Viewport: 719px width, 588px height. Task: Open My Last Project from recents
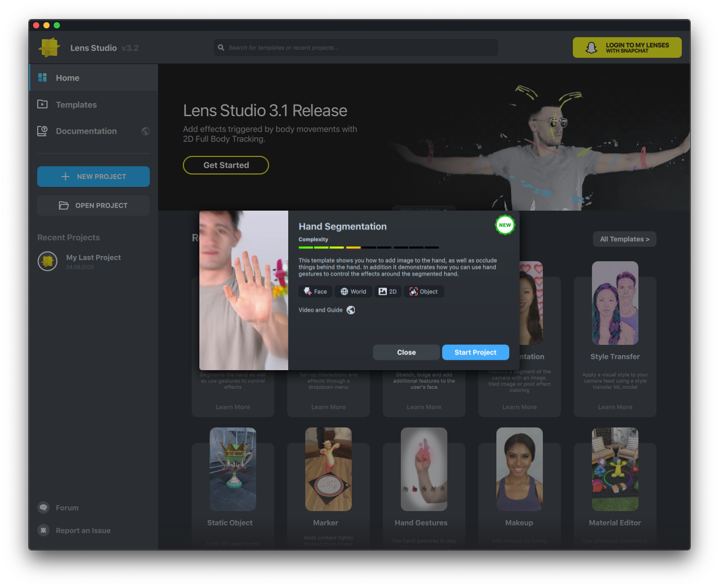[x=93, y=258]
